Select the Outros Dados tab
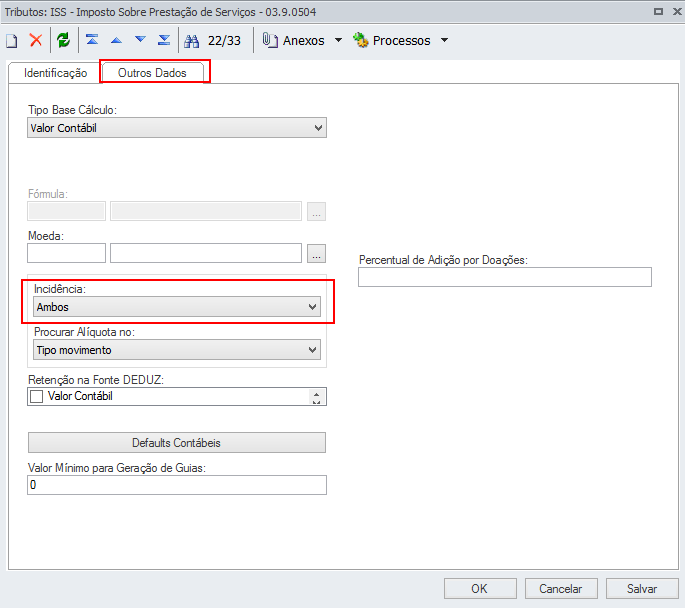The image size is (685, 608). (152, 73)
